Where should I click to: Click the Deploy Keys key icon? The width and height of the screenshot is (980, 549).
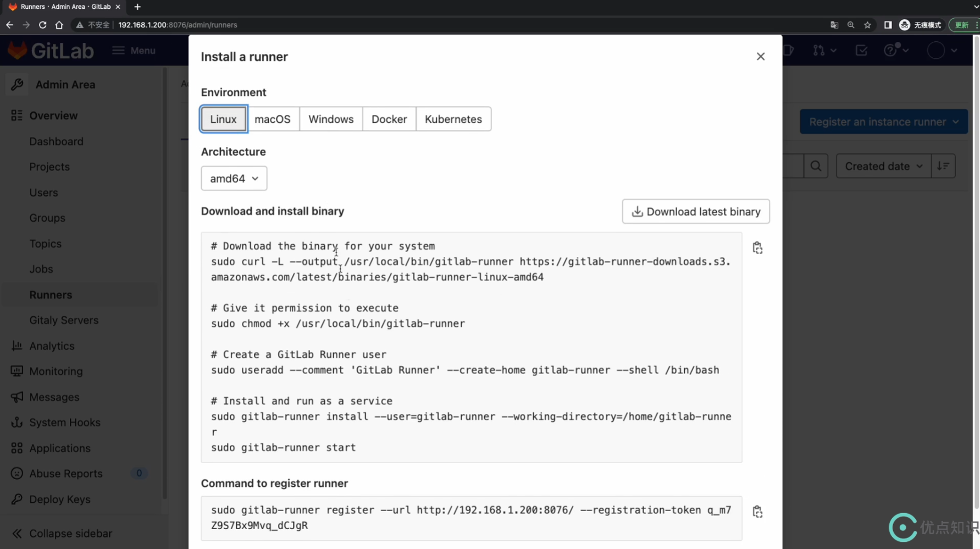click(x=17, y=499)
